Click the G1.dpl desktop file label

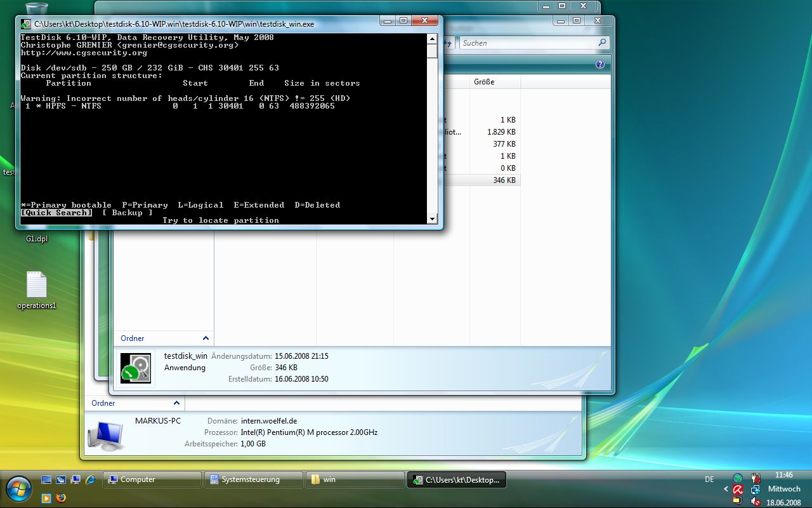[x=37, y=239]
